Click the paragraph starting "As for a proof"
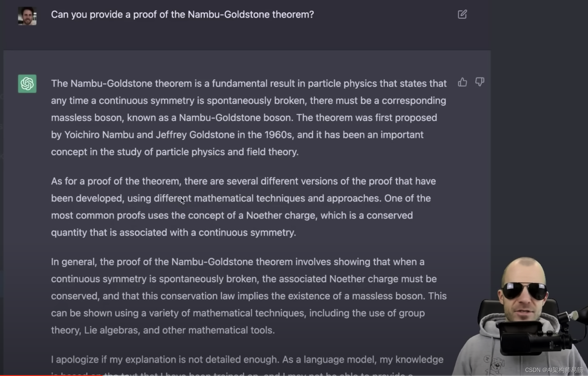Image resolution: width=588 pixels, height=376 pixels. coord(243,207)
